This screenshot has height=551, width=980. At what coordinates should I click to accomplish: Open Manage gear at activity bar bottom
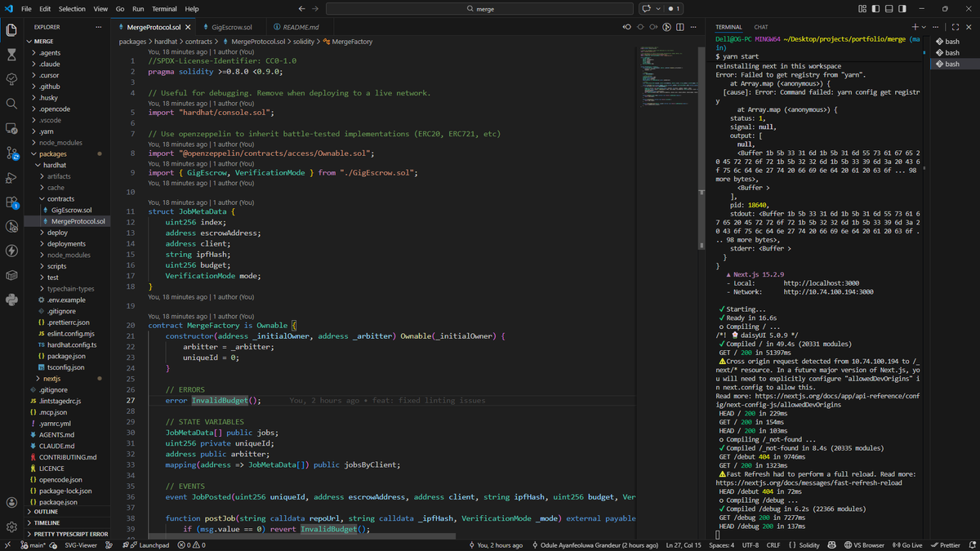click(x=11, y=527)
